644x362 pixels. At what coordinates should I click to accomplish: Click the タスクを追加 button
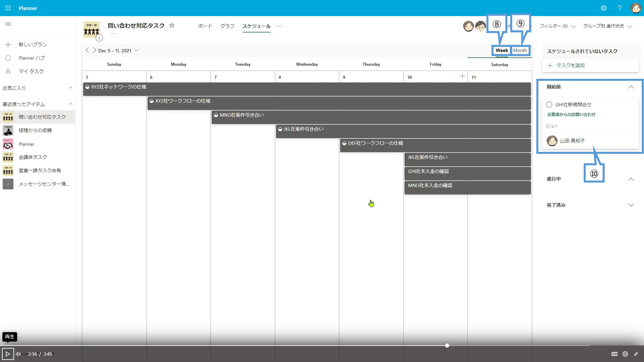pyautogui.click(x=570, y=65)
